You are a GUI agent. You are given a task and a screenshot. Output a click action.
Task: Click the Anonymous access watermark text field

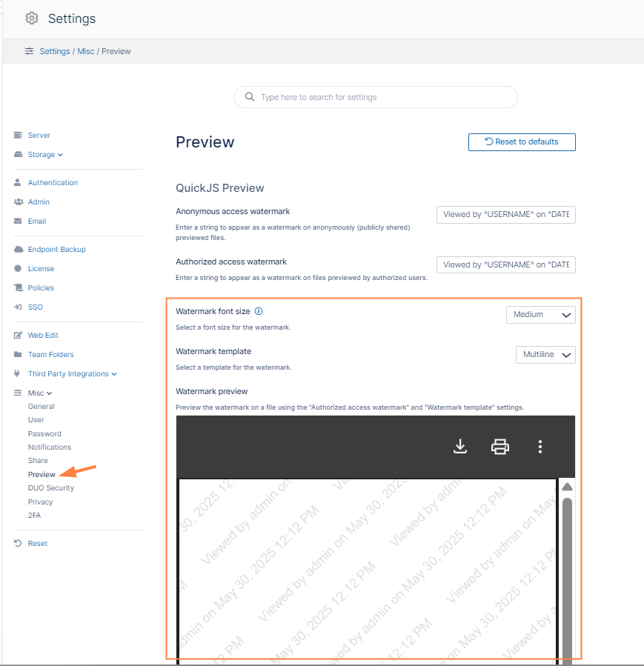[506, 215]
